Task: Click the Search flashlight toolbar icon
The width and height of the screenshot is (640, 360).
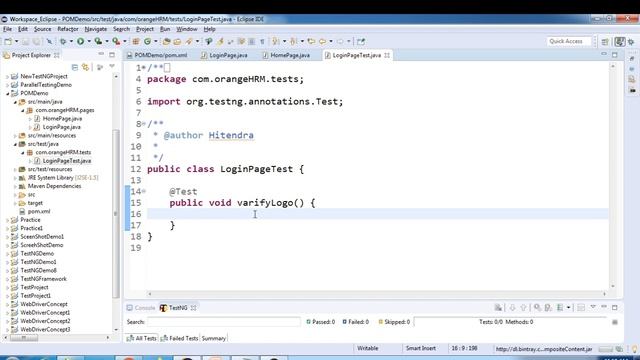Action: click(x=189, y=41)
